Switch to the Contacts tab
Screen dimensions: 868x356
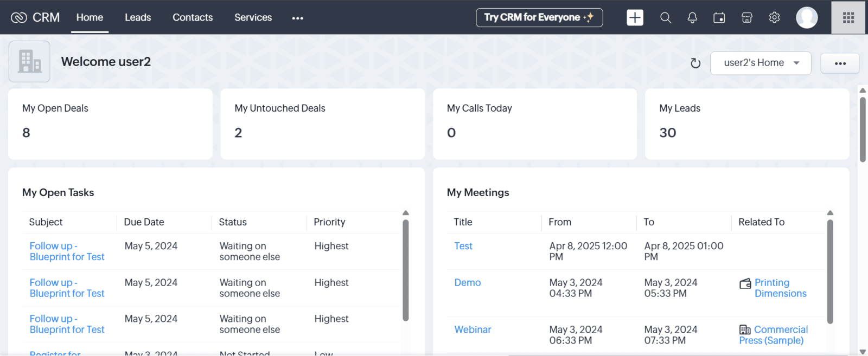coord(193,17)
